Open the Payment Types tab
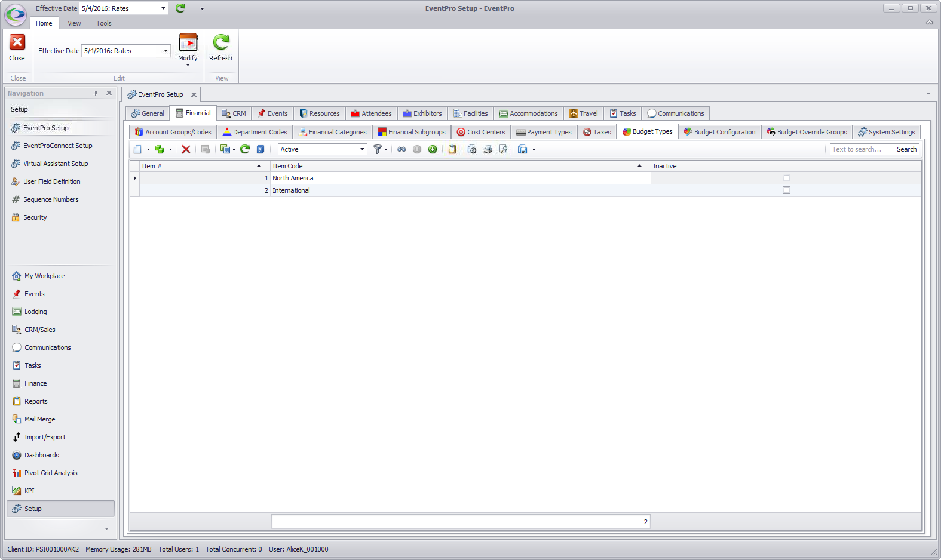The width and height of the screenshot is (941, 560). click(544, 132)
